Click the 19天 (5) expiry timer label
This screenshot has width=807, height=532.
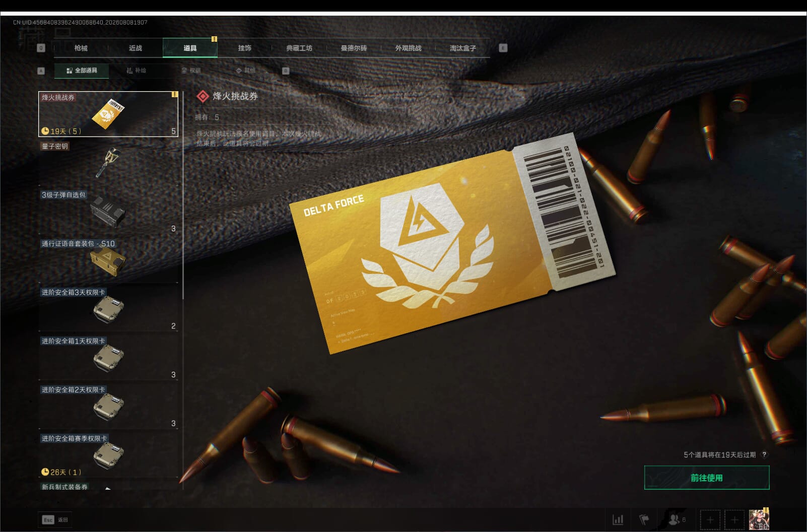[x=61, y=131]
